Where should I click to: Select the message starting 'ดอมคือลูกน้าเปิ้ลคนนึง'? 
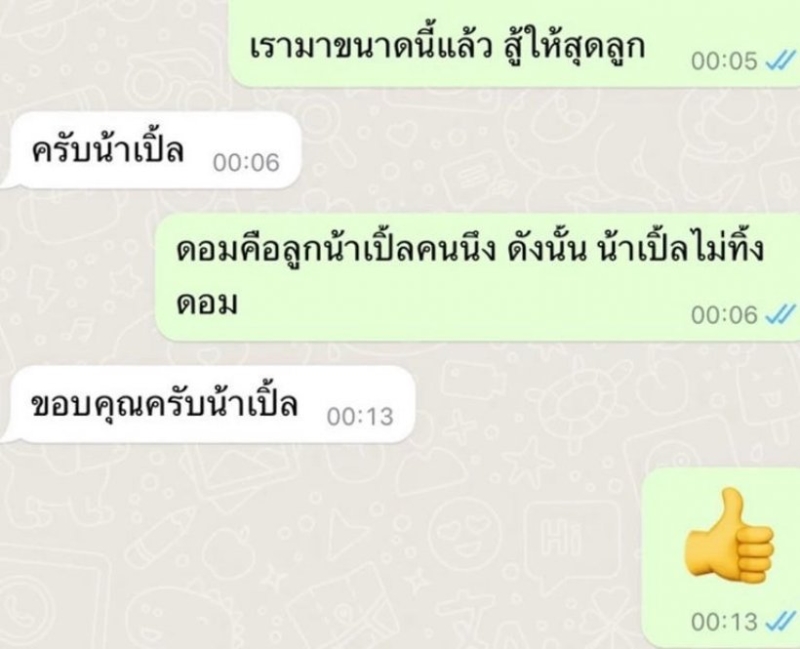(477, 277)
